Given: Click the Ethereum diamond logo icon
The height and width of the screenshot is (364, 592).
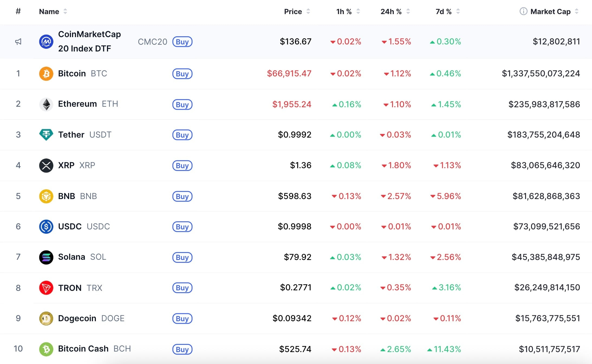Looking at the screenshot, I should (x=46, y=104).
